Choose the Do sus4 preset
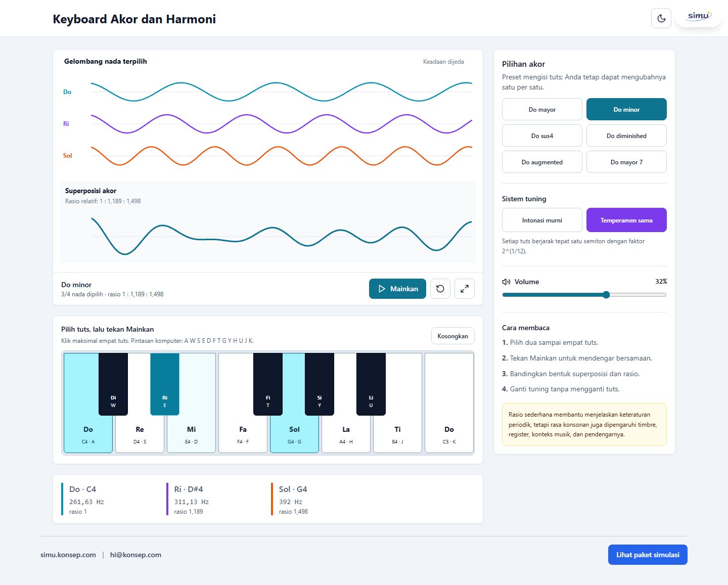 coord(542,136)
